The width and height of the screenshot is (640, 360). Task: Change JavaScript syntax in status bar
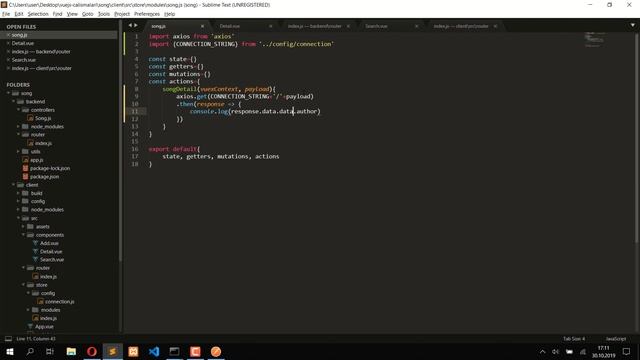(x=616, y=339)
